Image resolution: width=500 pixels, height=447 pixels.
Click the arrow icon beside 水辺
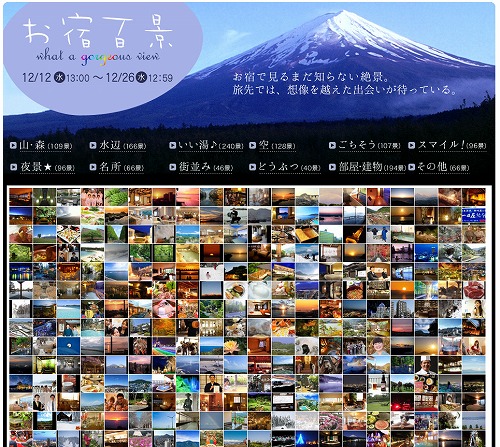click(93, 145)
